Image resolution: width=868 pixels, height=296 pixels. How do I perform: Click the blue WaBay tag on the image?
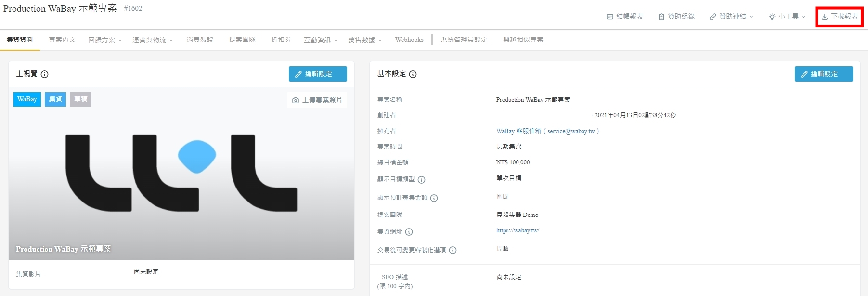point(27,99)
